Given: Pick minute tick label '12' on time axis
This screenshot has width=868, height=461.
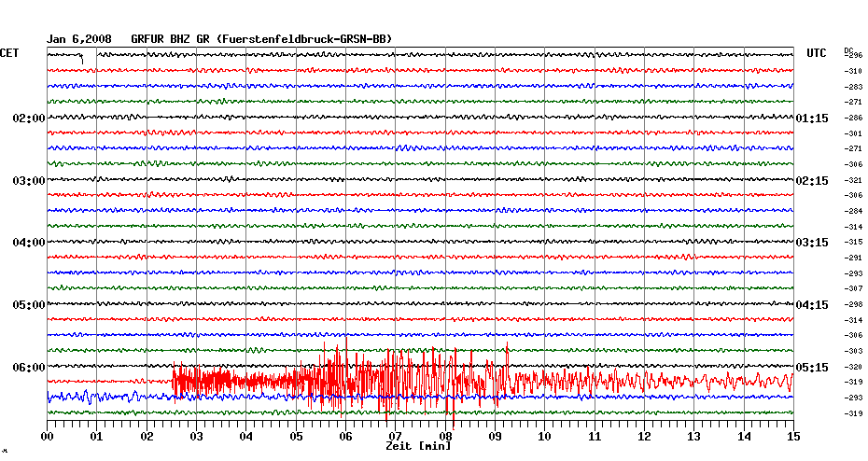Looking at the screenshot, I should click(644, 437).
